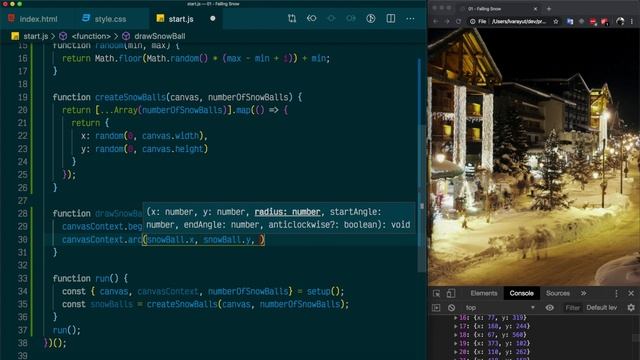Viewport: 640px width, 360px height.
Task: Click 'createSnowBalls' on line 19
Action: 130,98
